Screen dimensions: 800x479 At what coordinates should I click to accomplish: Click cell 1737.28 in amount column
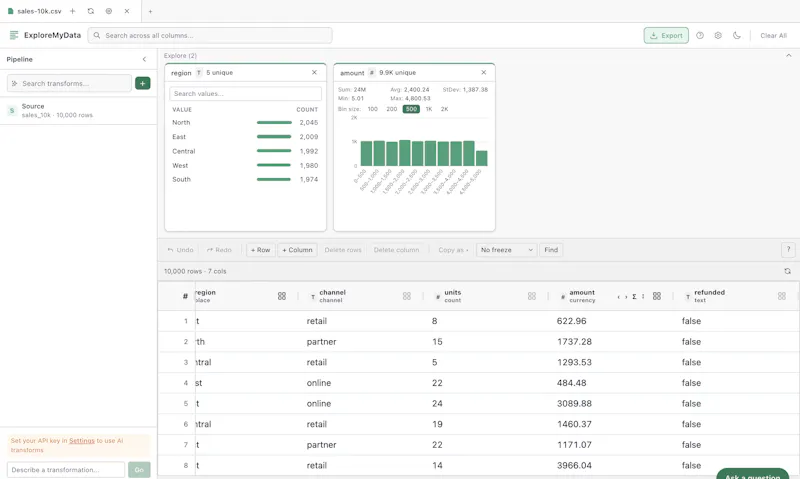[x=574, y=342]
